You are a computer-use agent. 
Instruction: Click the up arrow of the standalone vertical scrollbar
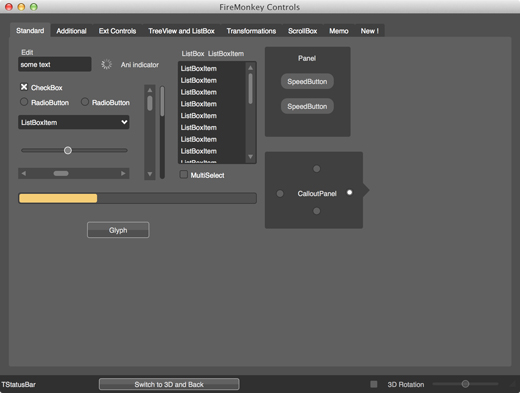tap(150, 90)
